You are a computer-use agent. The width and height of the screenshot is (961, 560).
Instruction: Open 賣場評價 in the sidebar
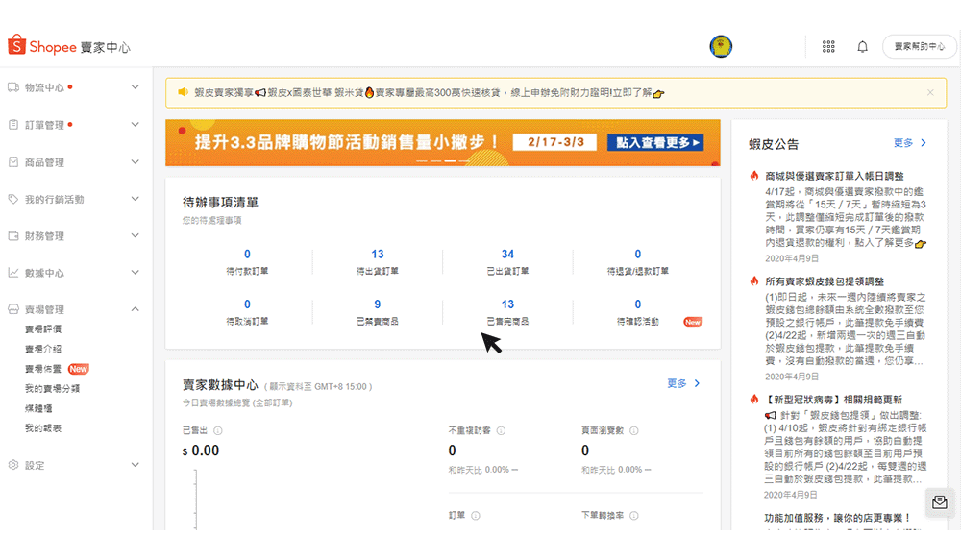coord(43,329)
